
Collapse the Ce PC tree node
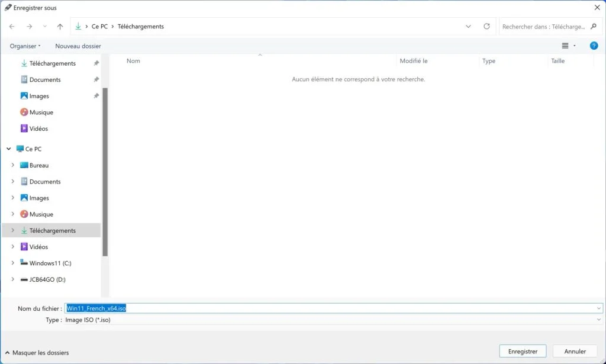[x=8, y=149]
